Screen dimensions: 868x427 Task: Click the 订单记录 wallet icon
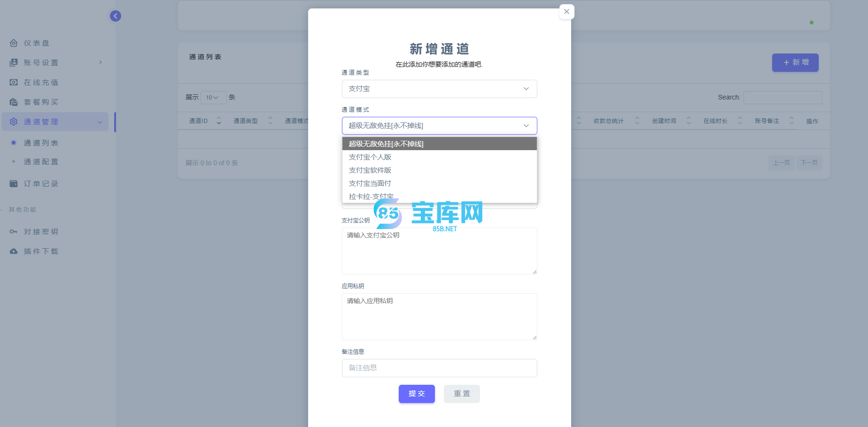pyautogui.click(x=14, y=183)
